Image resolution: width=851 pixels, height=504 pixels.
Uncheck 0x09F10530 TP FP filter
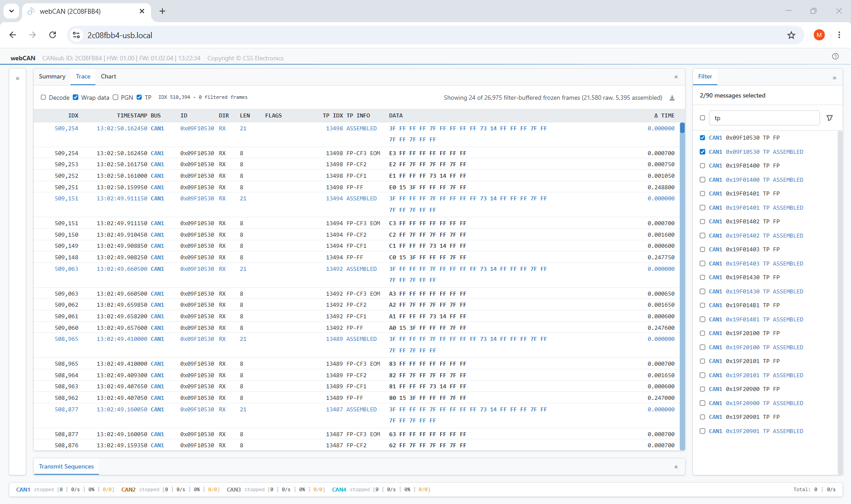point(702,138)
